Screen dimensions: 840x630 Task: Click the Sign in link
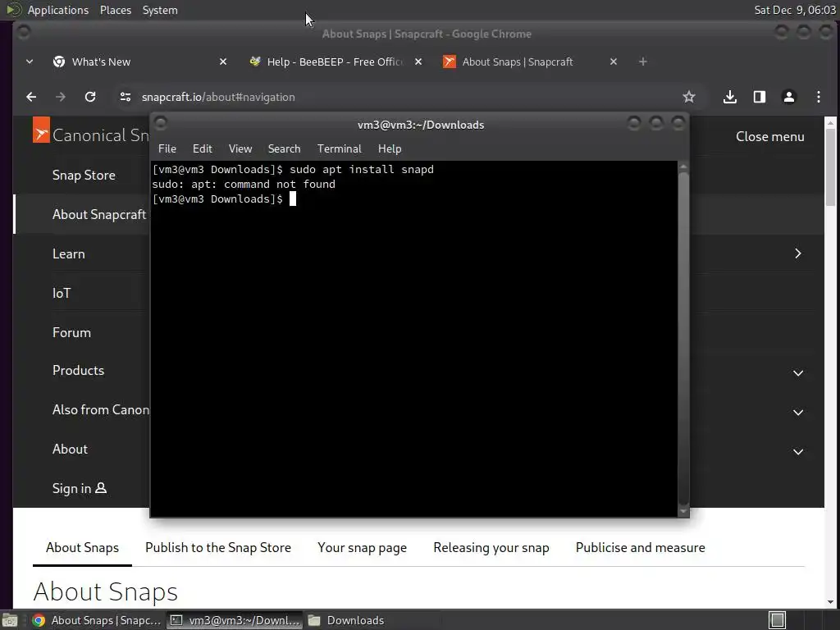(80, 489)
